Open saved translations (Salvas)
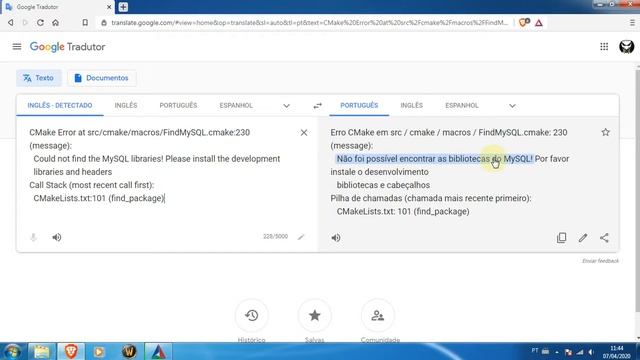 click(x=314, y=316)
